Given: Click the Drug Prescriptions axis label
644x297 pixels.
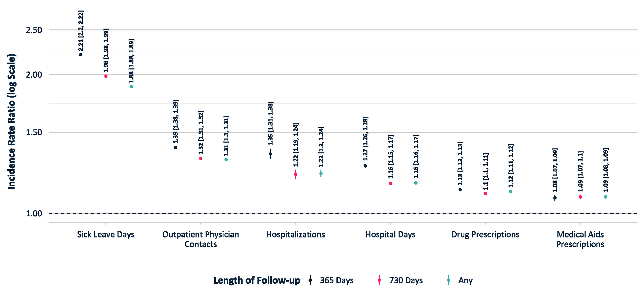Looking at the screenshot, I should pos(485,234).
